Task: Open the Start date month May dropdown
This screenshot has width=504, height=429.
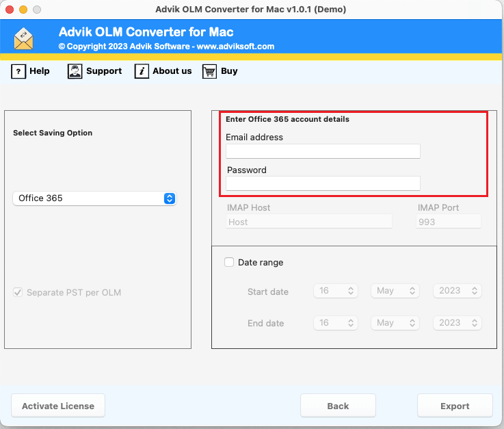Action: 395,291
